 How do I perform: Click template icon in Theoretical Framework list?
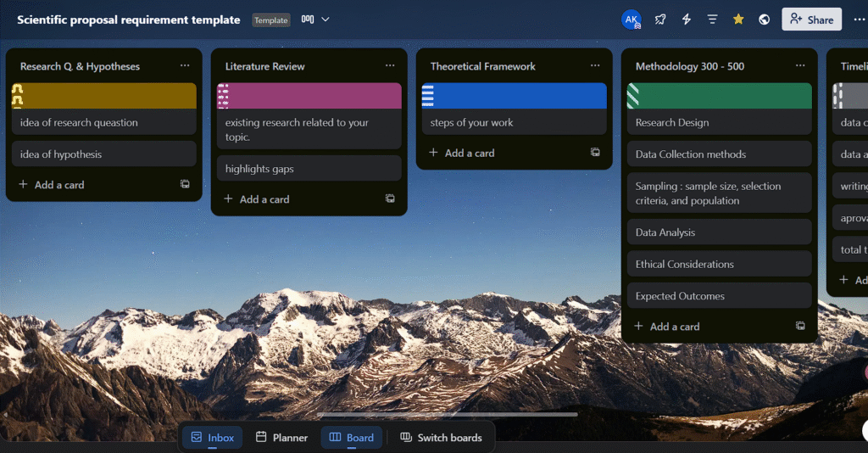[595, 153]
